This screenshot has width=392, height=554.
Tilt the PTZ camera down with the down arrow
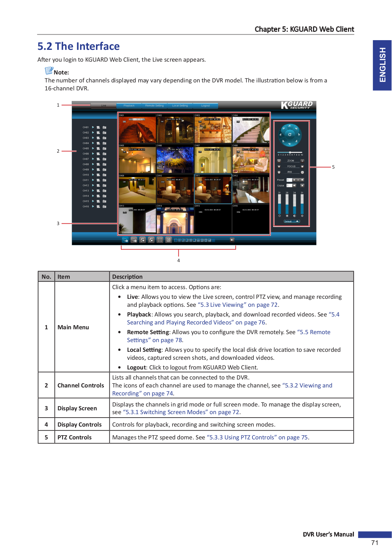pyautogui.click(x=290, y=144)
